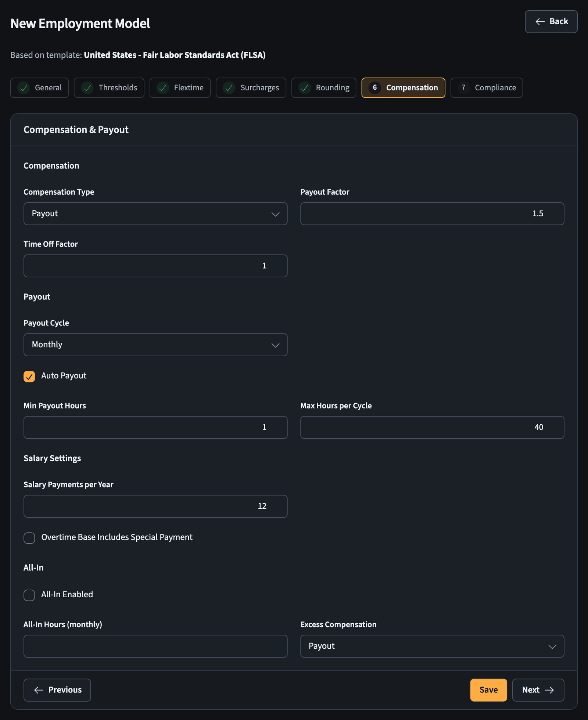
Task: Edit the Salary Payments per Year field
Action: (x=155, y=506)
